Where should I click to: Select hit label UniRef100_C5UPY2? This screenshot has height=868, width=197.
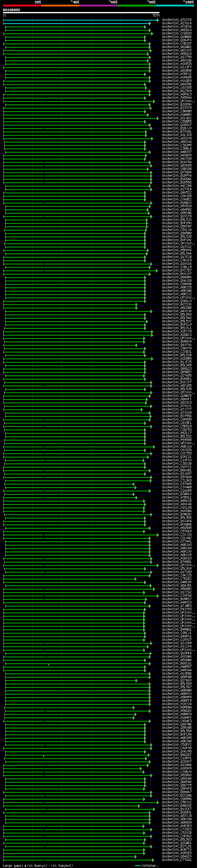click(177, 745)
